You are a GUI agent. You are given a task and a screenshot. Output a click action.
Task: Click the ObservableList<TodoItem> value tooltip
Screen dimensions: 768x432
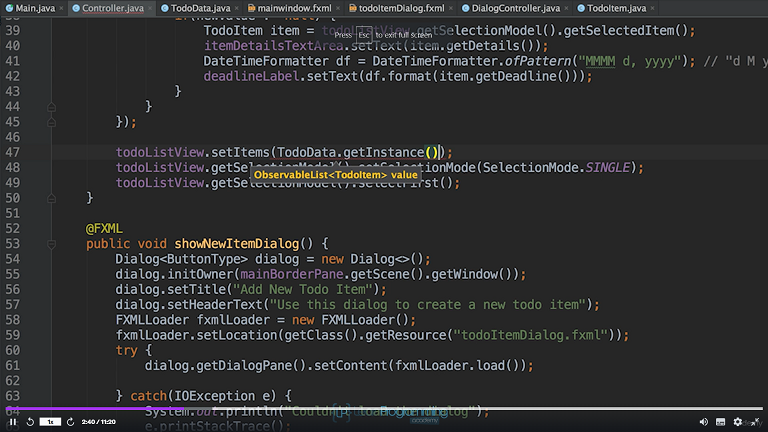click(x=336, y=175)
